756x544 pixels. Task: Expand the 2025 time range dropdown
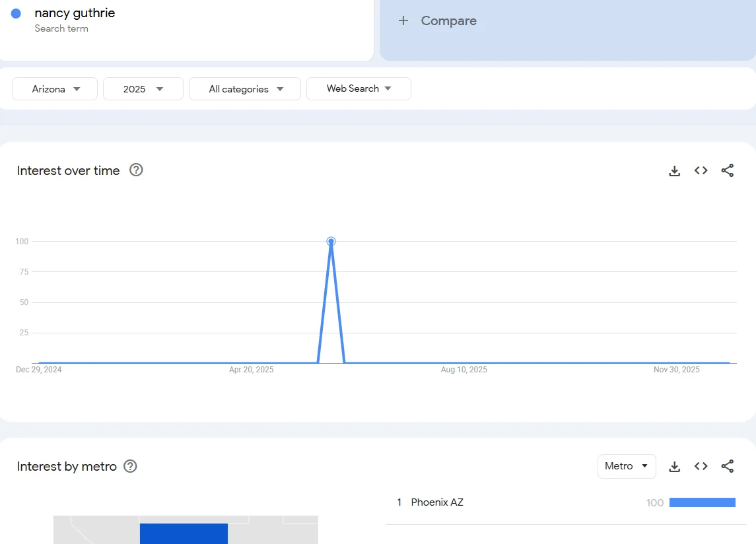[143, 89]
